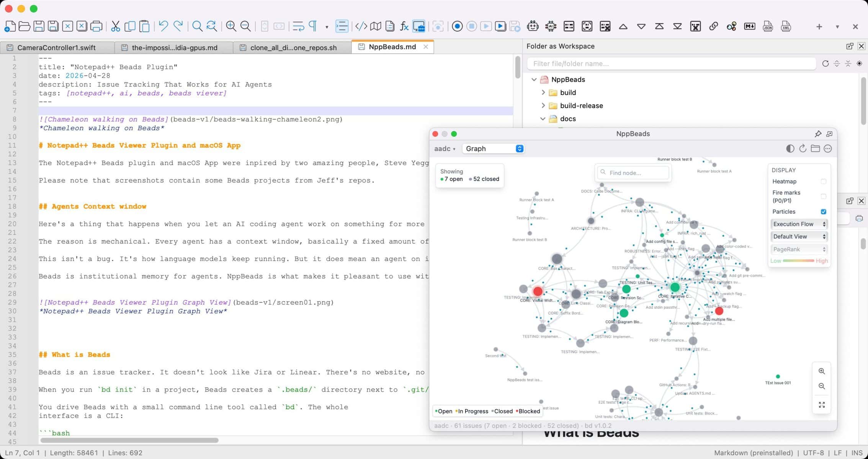Image resolution: width=868 pixels, height=459 pixels.
Task: Click the robot face toolbar icon
Action: [533, 26]
